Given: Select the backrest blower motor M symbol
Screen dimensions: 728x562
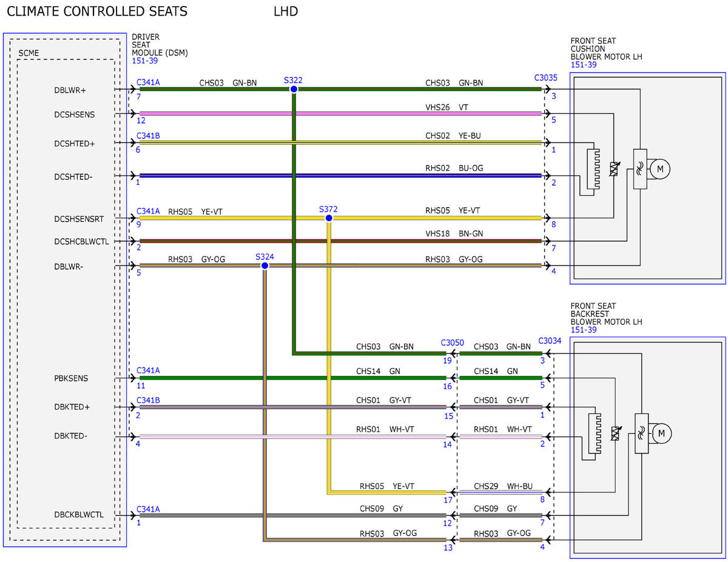Looking at the screenshot, I should [661, 433].
